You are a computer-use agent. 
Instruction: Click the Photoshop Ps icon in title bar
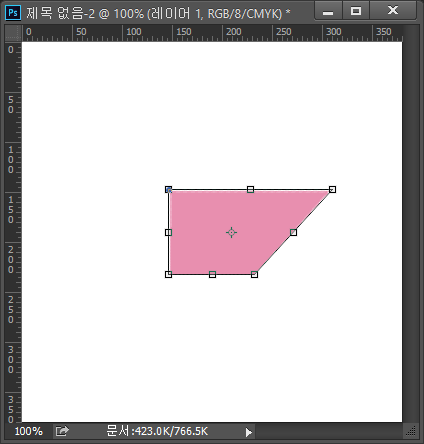13,13
